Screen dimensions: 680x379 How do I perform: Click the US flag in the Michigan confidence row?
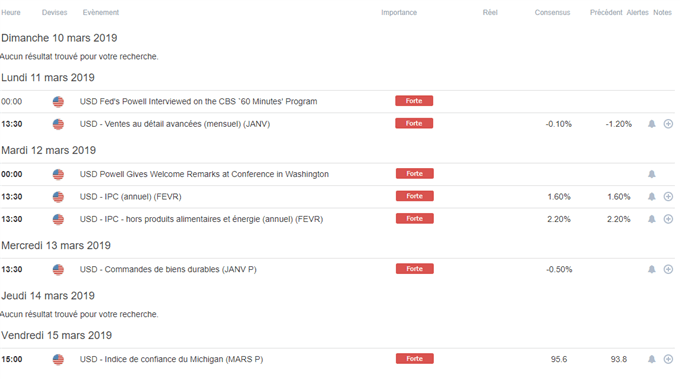tap(58, 359)
